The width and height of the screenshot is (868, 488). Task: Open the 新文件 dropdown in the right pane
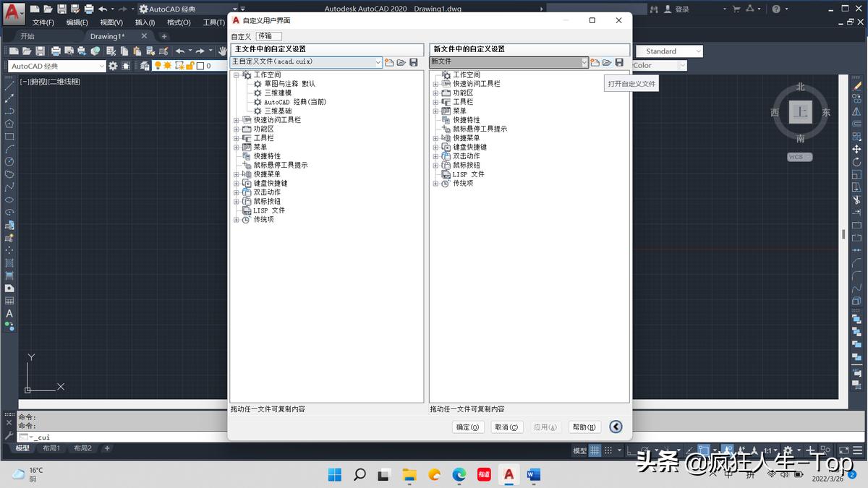point(584,62)
